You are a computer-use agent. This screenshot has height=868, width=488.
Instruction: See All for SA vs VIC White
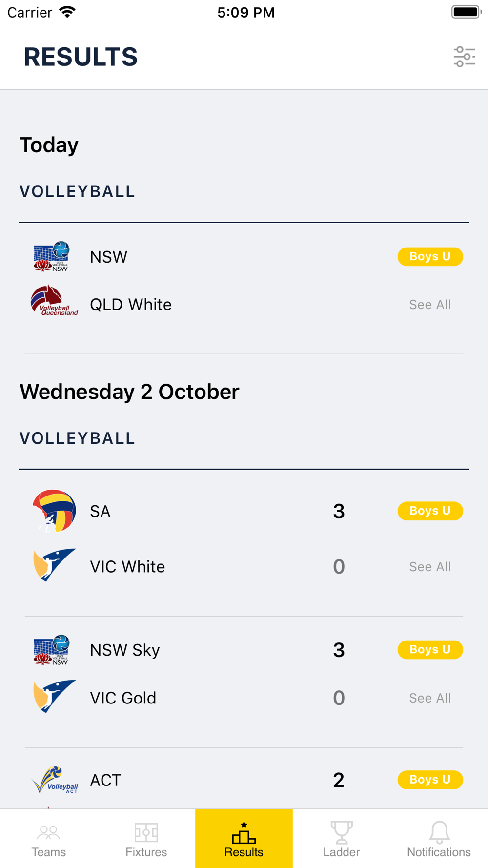click(430, 567)
